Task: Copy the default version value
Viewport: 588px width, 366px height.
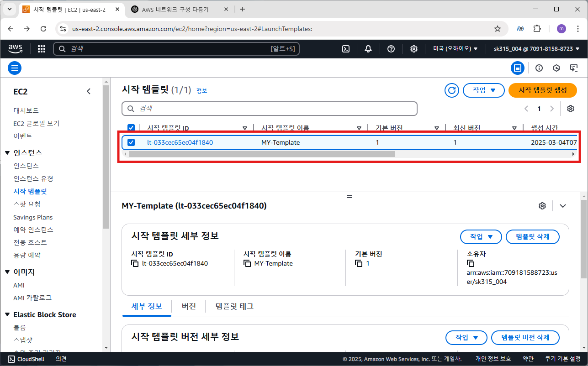Action: (359, 263)
